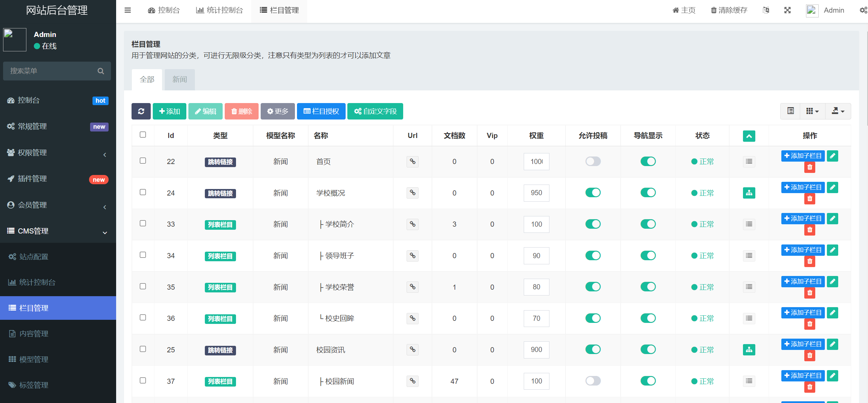
Task: Disable 导航显示 toggle for 首页 row
Action: click(648, 161)
